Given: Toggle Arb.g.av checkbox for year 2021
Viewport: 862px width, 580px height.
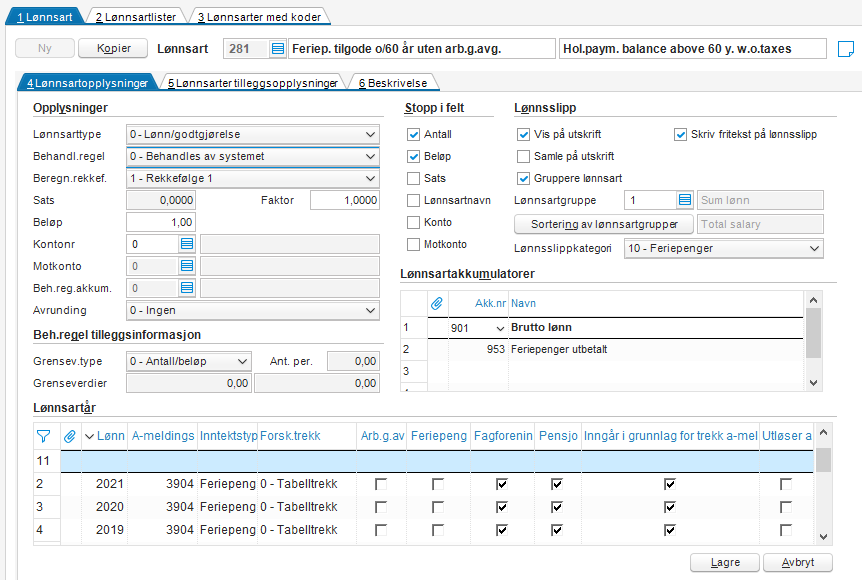Looking at the screenshot, I should tap(380, 484).
